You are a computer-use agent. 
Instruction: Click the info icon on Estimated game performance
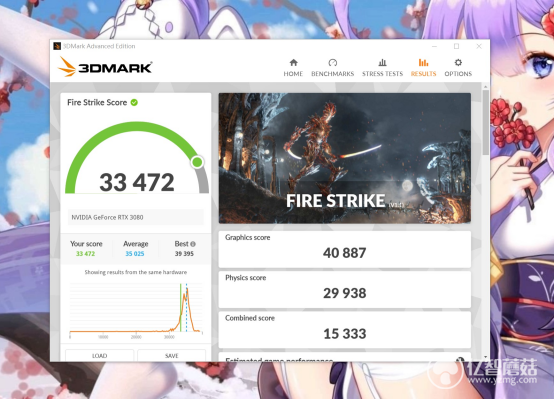coord(459,359)
